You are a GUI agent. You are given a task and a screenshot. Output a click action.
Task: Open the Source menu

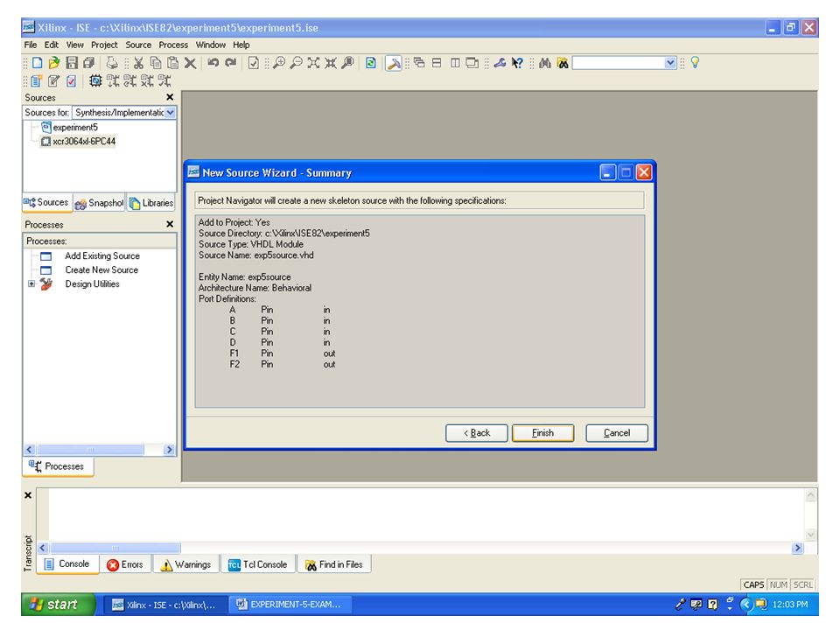point(138,45)
